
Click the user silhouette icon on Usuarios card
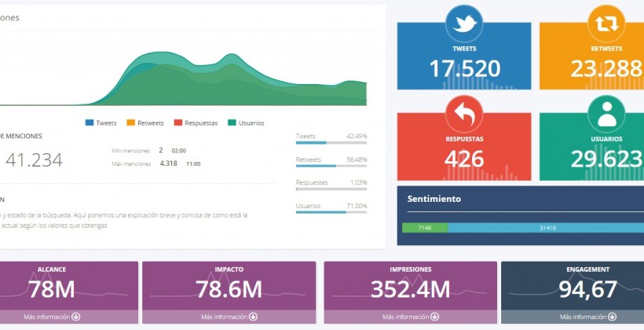tap(606, 114)
